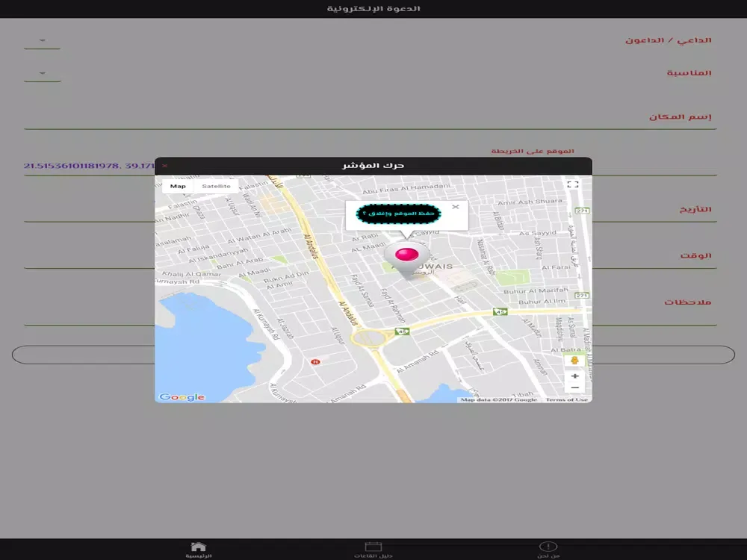This screenshot has height=560, width=747.
Task: Click the Amir Ash Shuara street label
Action: (530, 202)
